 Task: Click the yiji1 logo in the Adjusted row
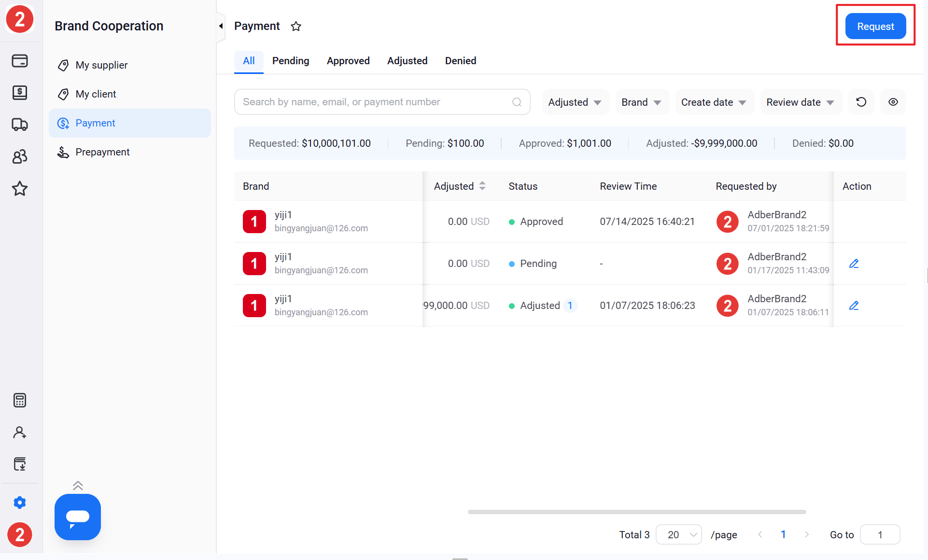(254, 306)
